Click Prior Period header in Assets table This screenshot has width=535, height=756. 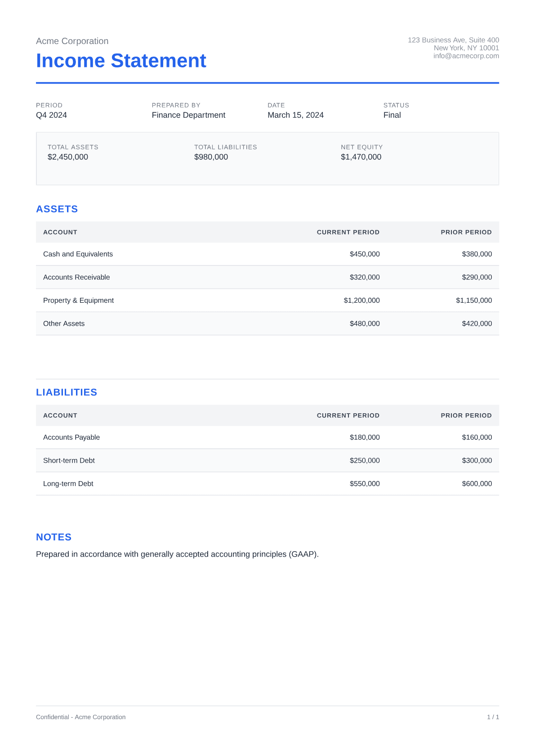[466, 232]
